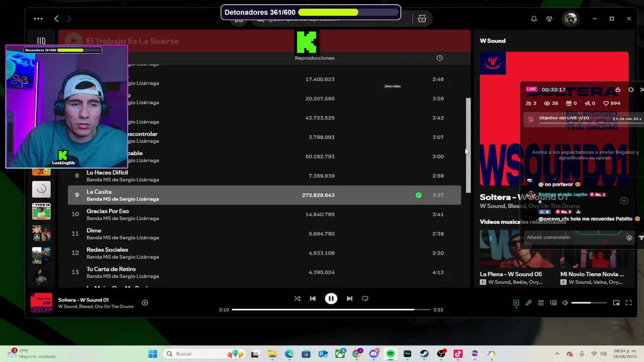Image resolution: width=644 pixels, height=362 pixels.
Task: Toggle the Now Playing view icon
Action: (x=516, y=303)
